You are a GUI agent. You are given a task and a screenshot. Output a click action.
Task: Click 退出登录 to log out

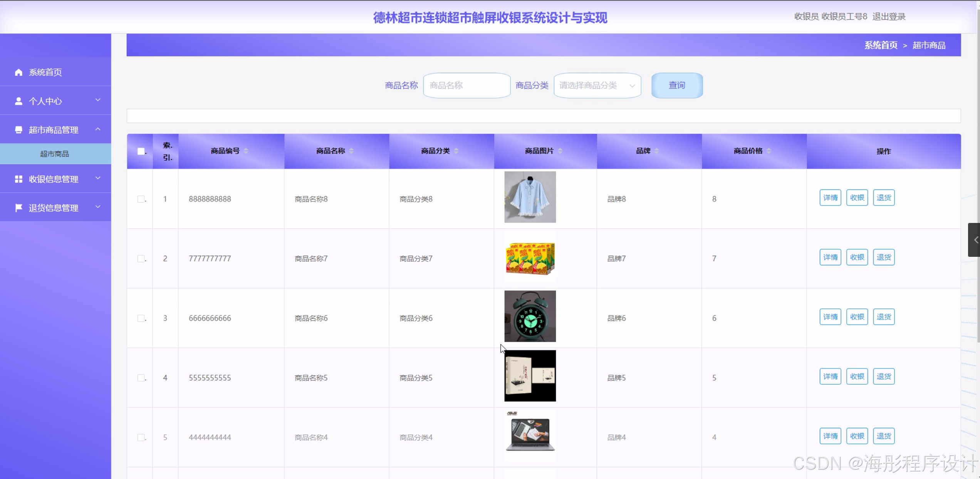coord(889,17)
